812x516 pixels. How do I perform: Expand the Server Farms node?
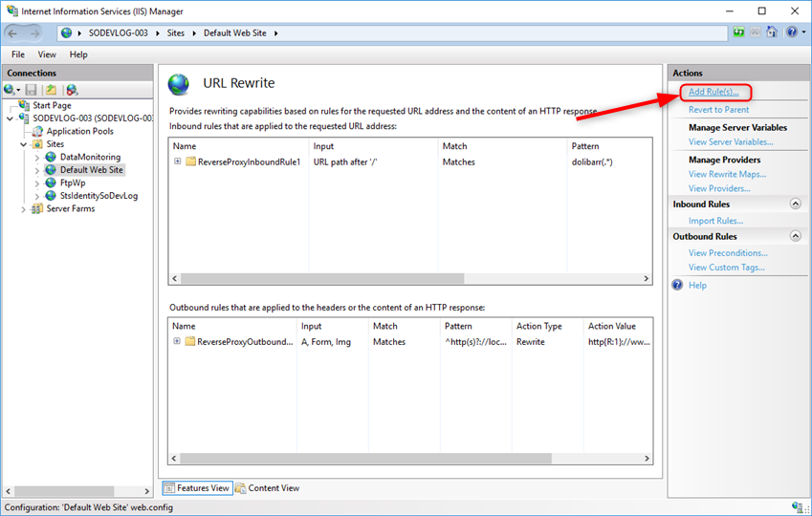coord(23,209)
